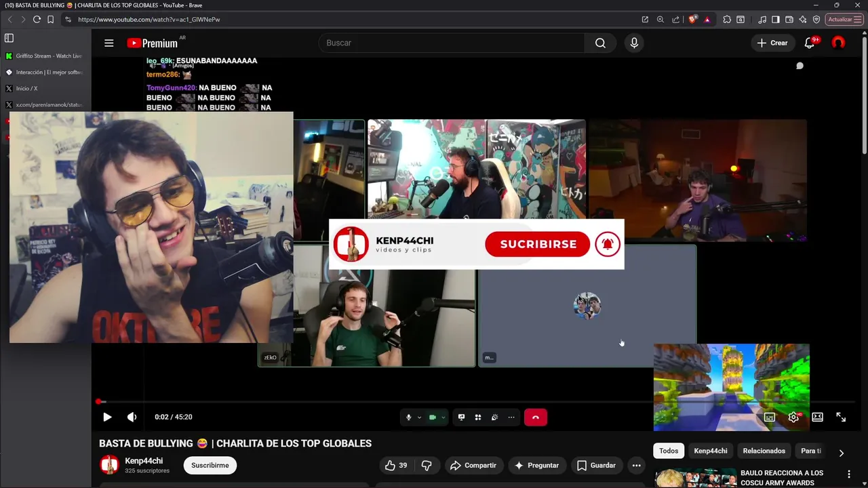Click the red hang-up button in video
The image size is (868, 488).
click(x=535, y=418)
